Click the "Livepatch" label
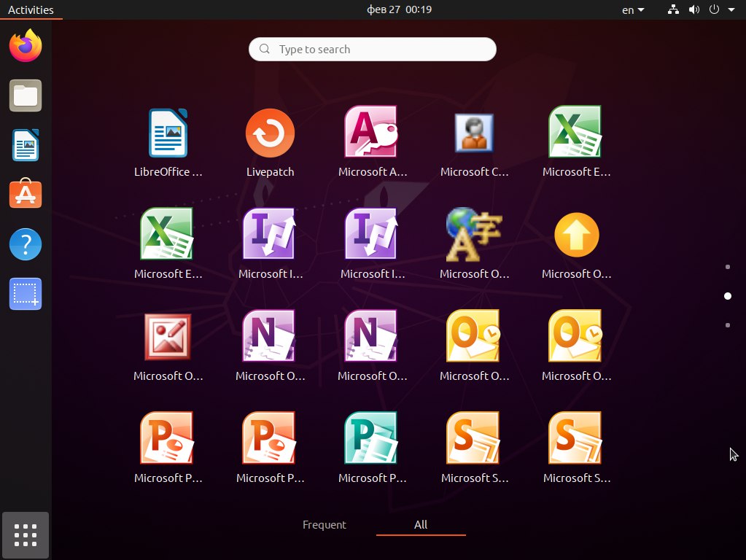The width and height of the screenshot is (746, 560). click(x=271, y=172)
